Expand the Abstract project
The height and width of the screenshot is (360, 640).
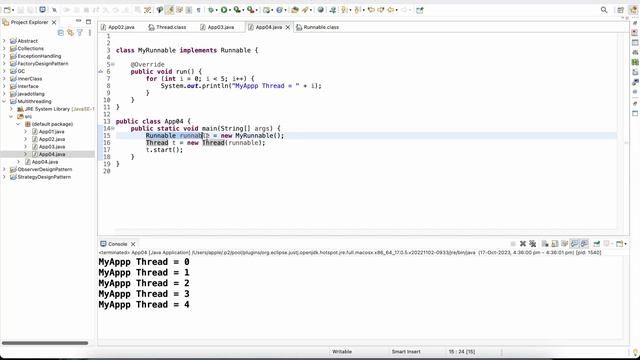4,41
